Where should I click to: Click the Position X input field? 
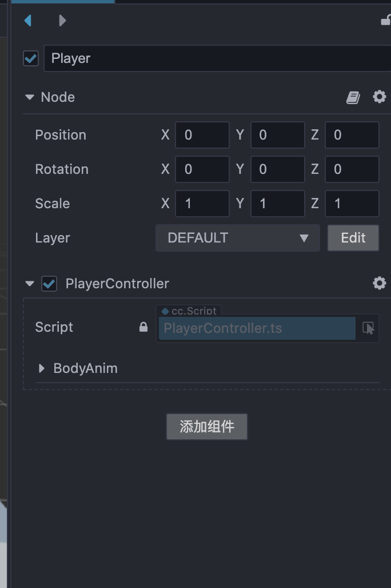coord(202,135)
